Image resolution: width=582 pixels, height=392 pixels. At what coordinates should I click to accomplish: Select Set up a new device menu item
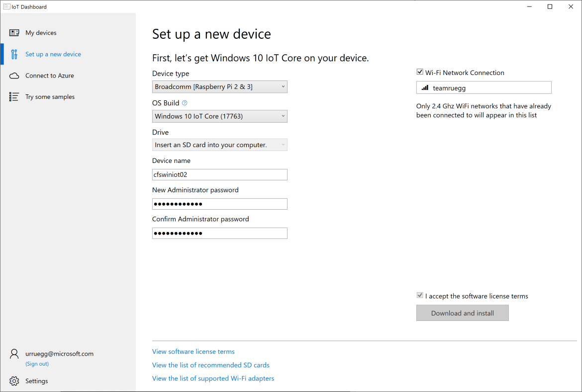point(68,54)
